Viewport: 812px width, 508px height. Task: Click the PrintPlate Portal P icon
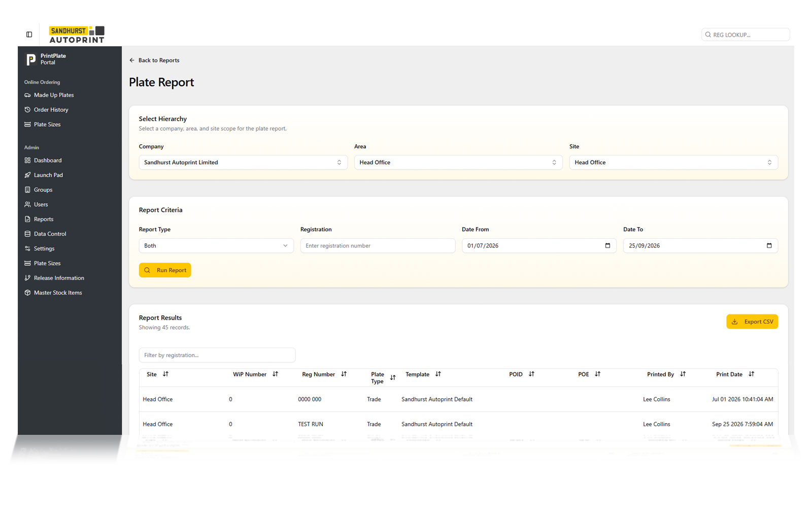click(x=30, y=59)
